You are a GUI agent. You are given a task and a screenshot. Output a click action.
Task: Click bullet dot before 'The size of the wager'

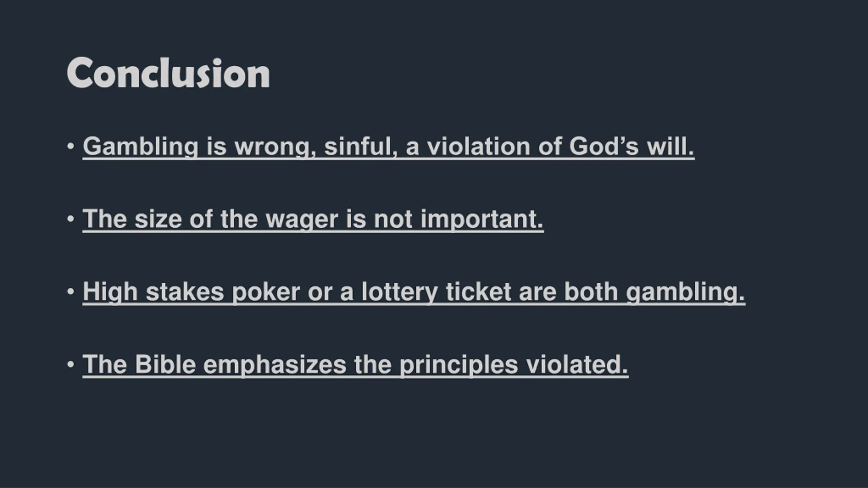71,219
